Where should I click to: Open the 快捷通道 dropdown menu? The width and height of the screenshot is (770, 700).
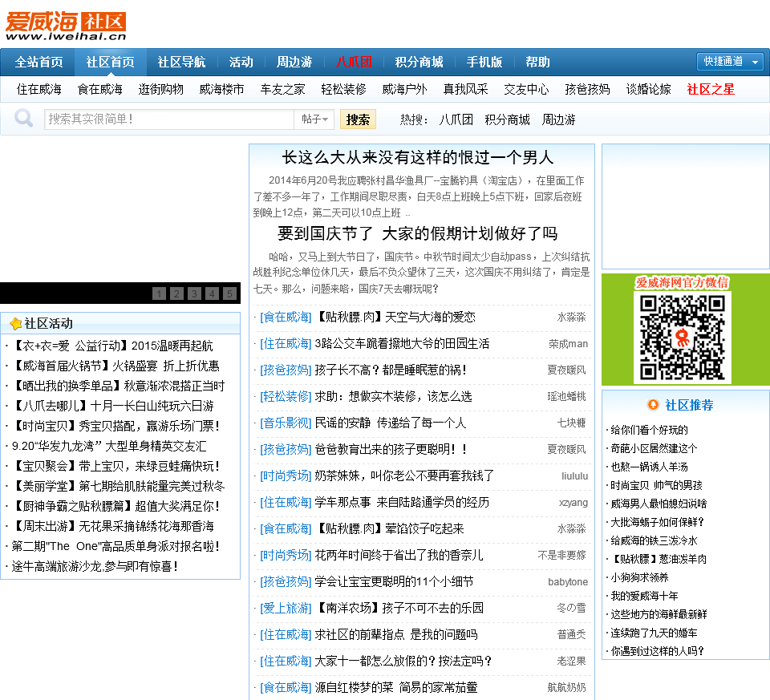click(729, 62)
